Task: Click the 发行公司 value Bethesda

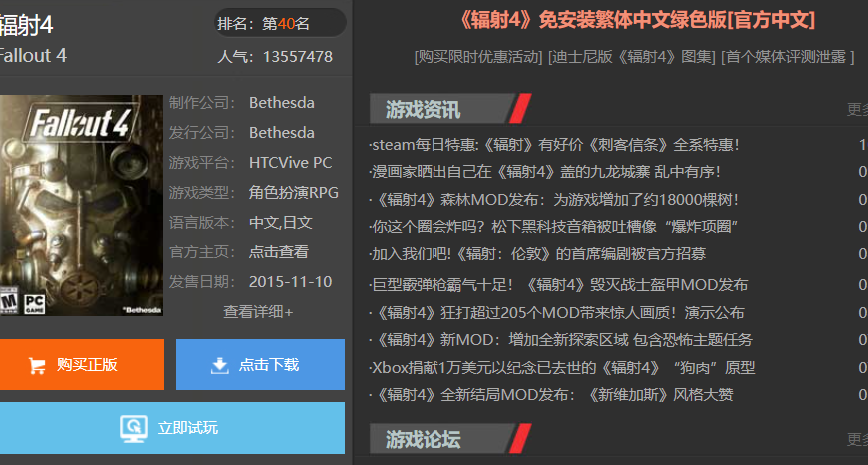Action: [282, 133]
